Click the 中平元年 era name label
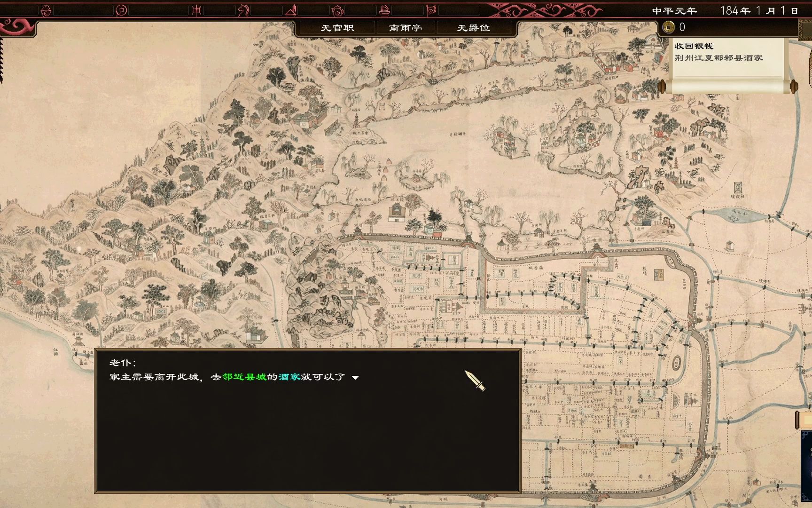 (x=674, y=11)
